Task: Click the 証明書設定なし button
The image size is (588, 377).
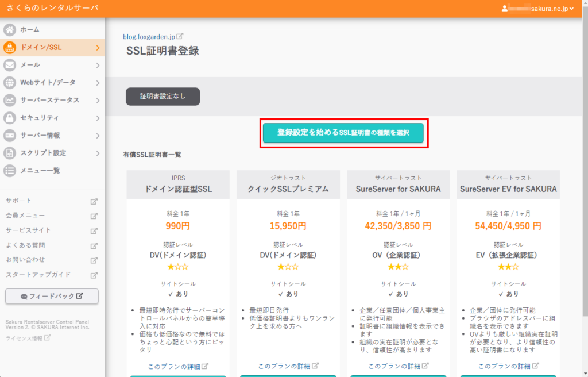Action: [x=163, y=97]
